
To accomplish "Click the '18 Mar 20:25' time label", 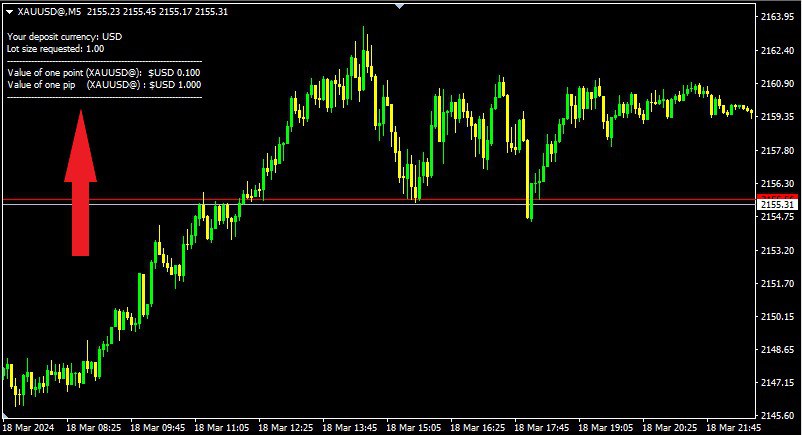I will tap(669, 427).
